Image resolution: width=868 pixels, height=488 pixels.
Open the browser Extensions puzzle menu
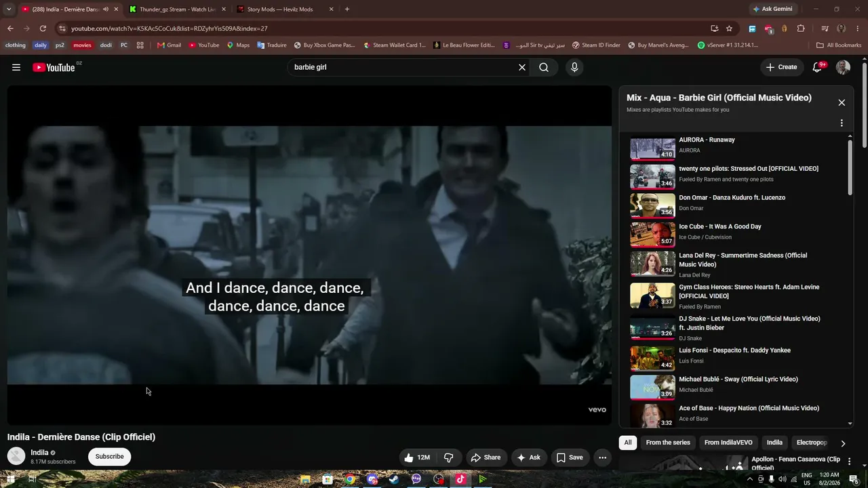click(x=801, y=28)
